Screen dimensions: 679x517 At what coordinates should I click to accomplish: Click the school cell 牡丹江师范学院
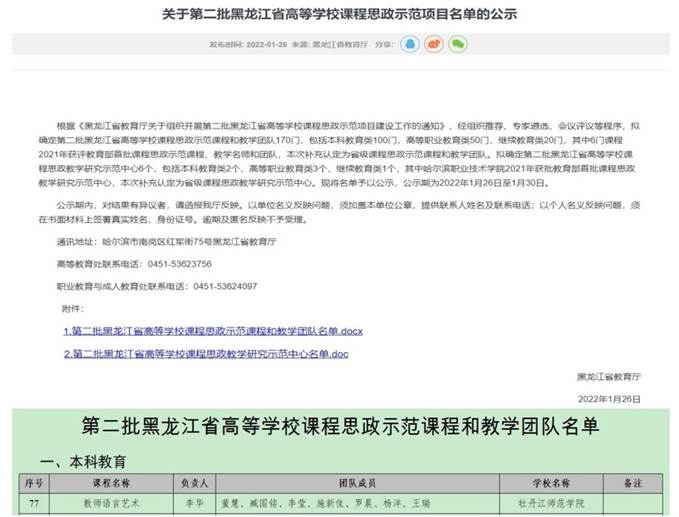tap(552, 504)
